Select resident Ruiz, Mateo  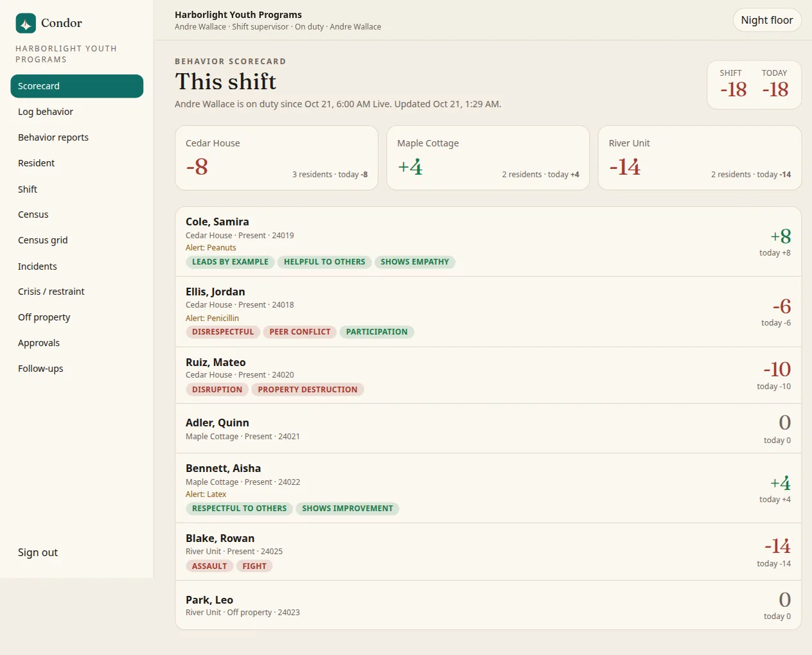pos(488,376)
